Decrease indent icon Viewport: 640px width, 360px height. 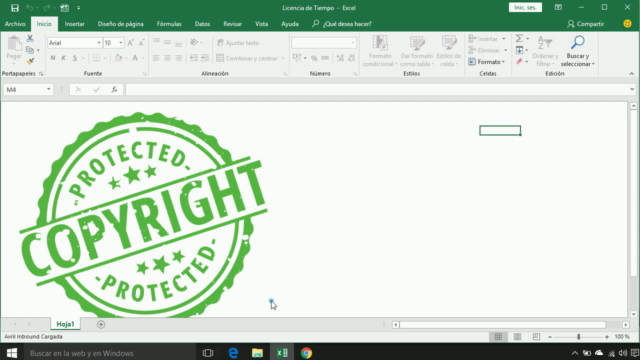[x=193, y=58]
